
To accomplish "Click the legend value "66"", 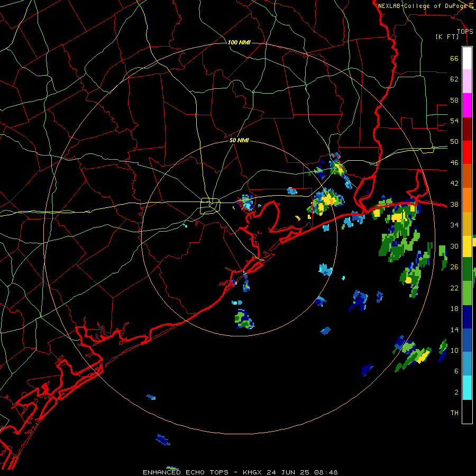I will point(454,58).
